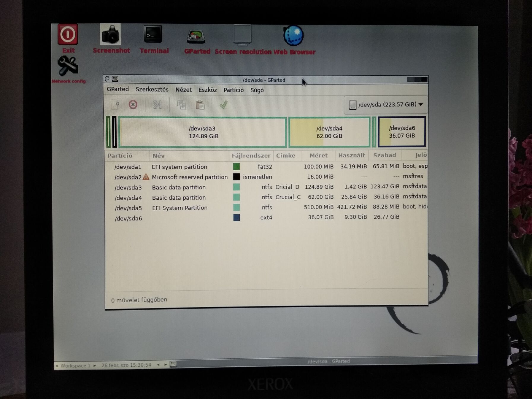
Task: Click the Crucial_C label cell
Action: click(288, 197)
